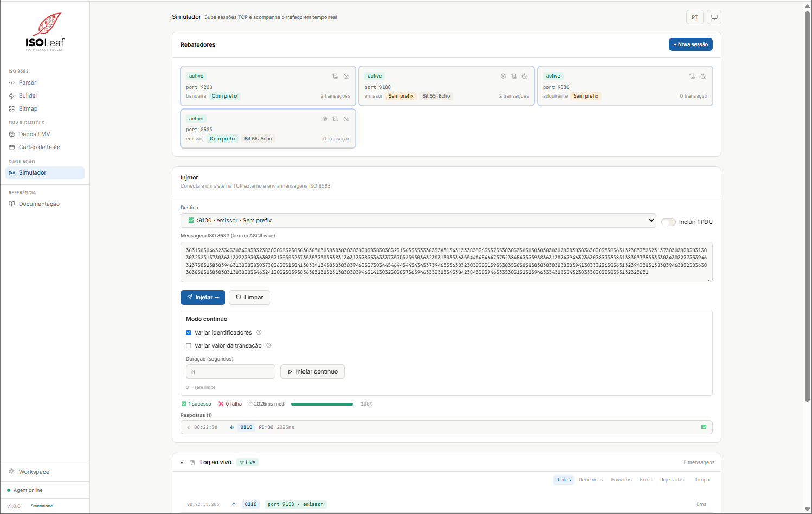Image resolution: width=812 pixels, height=514 pixels.
Task: Click the Dados EMV chip icon
Action: 12,134
